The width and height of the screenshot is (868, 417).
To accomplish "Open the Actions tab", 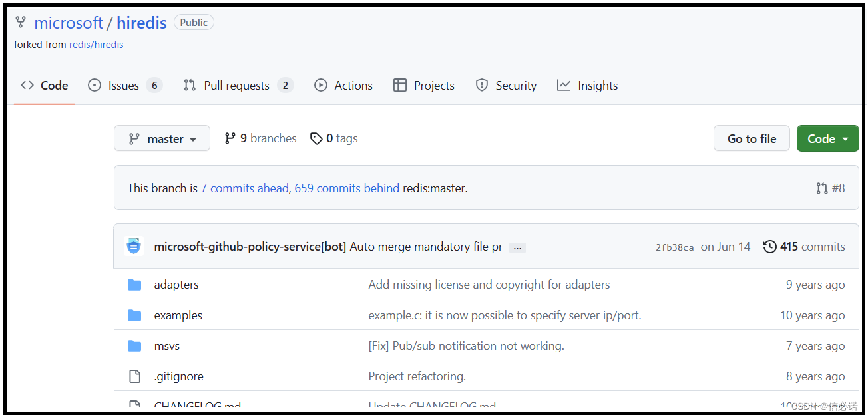I will [343, 85].
